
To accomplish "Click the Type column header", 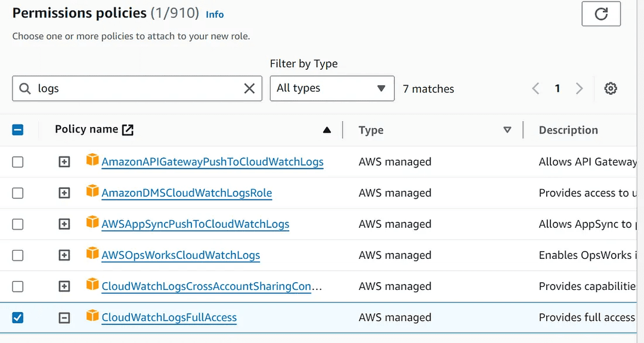I will click(x=371, y=130).
